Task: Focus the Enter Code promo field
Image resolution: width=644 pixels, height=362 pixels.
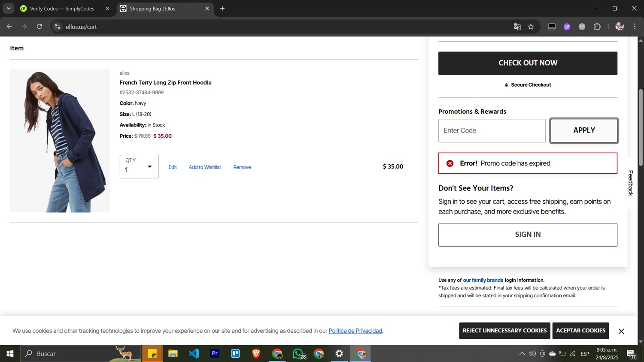Action: click(492, 130)
